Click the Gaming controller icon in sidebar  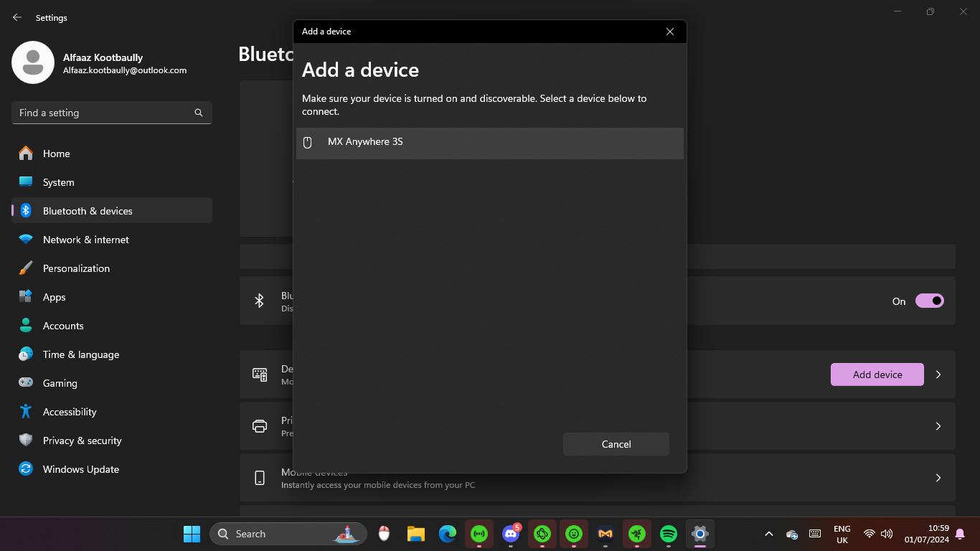26,383
